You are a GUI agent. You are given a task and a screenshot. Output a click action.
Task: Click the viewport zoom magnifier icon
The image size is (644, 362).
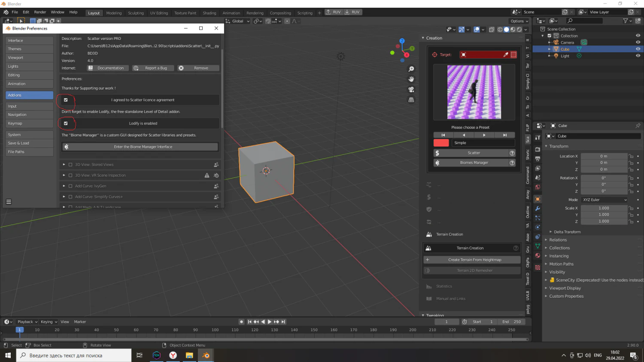(x=411, y=69)
